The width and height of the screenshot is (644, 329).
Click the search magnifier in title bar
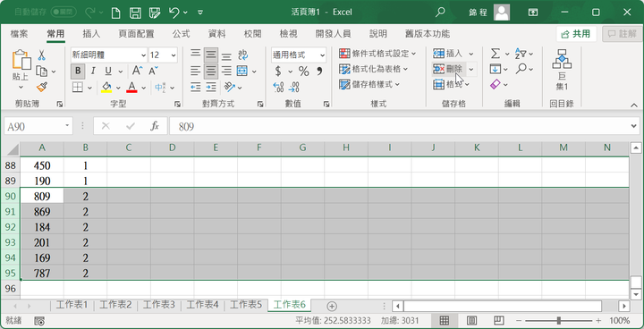[x=440, y=13]
